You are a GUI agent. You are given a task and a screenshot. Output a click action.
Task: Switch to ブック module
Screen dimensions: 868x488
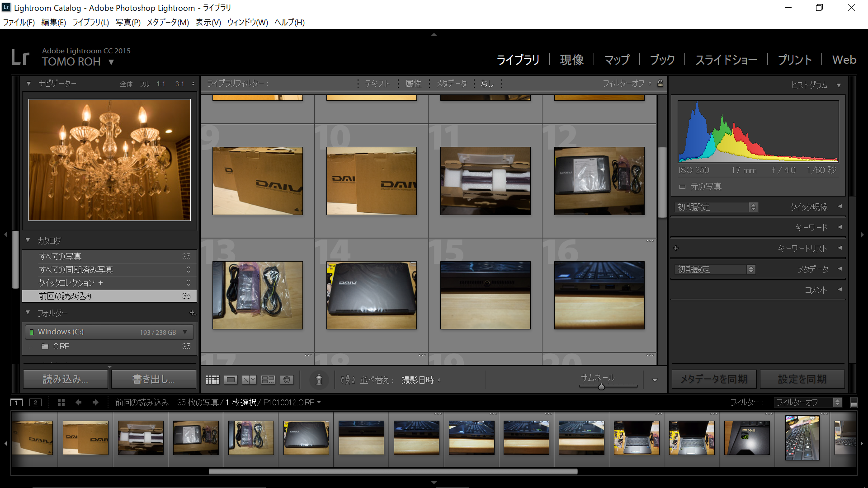point(662,60)
